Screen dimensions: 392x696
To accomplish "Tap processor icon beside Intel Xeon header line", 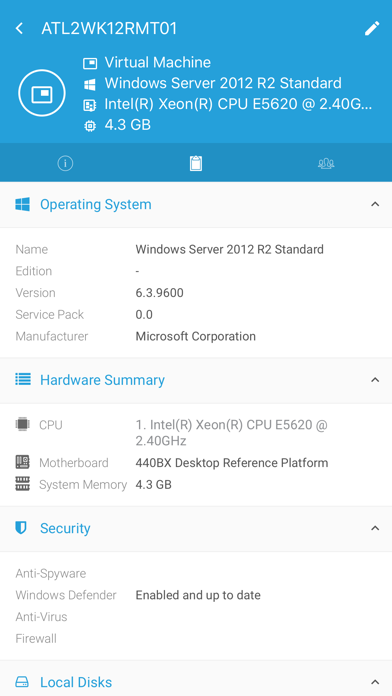I will tap(90, 105).
